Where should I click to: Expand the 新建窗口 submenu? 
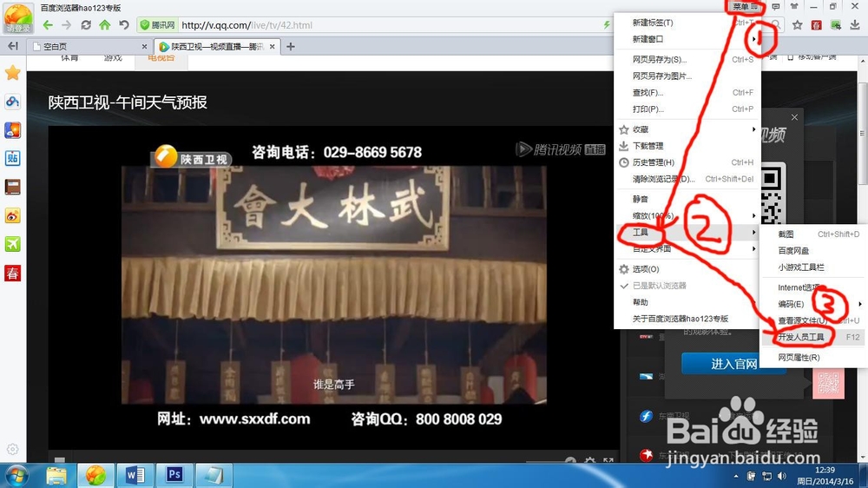click(x=687, y=39)
